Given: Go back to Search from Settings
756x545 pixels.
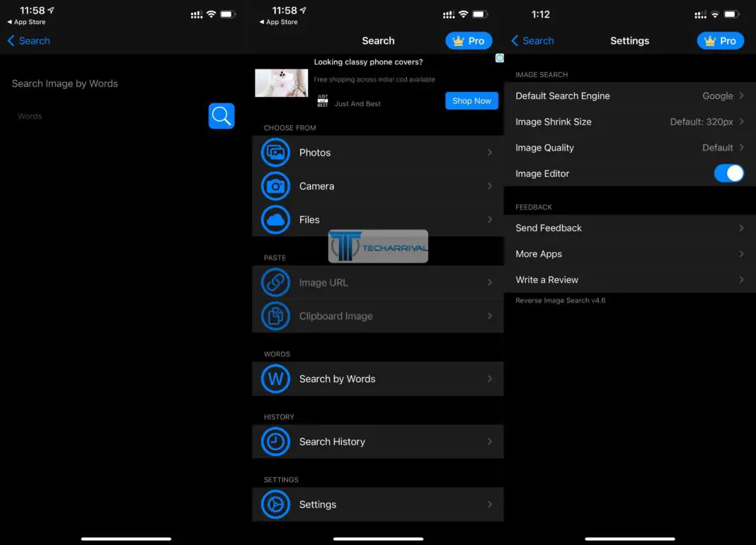Looking at the screenshot, I should (532, 41).
